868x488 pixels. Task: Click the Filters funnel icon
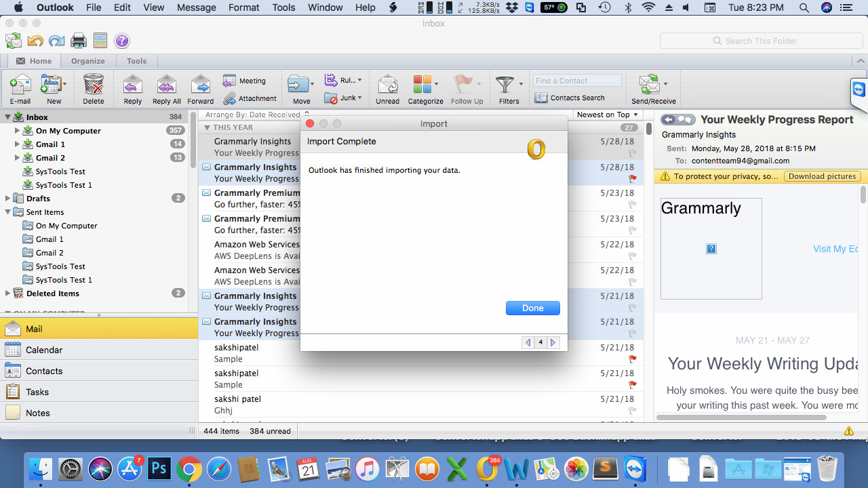[505, 85]
